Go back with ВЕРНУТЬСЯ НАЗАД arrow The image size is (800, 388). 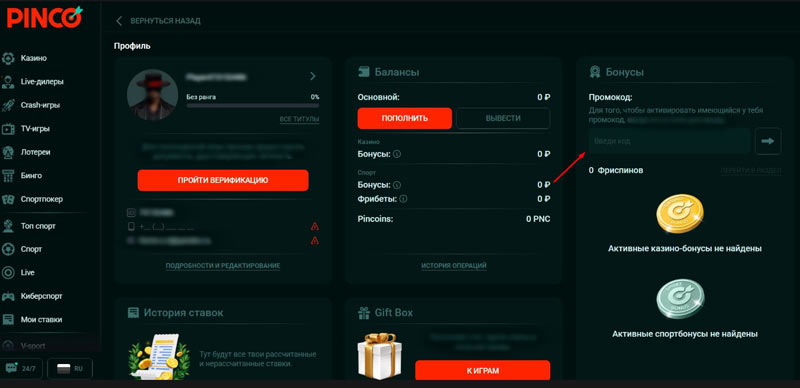[119, 21]
